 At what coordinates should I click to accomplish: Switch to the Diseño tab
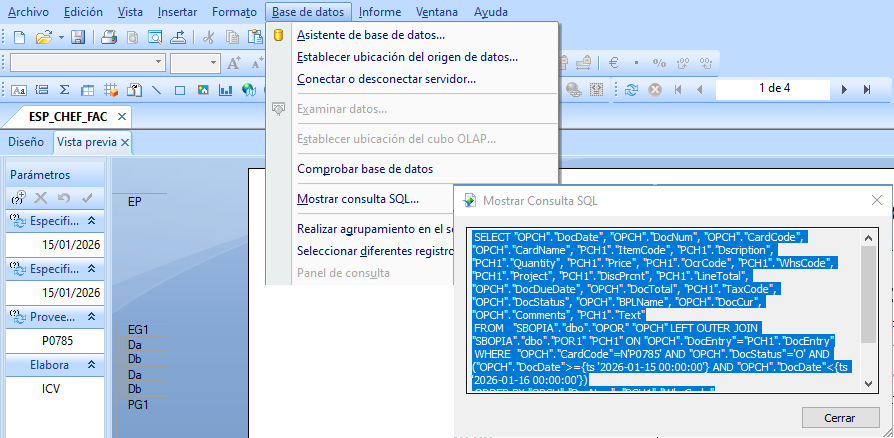coord(26,142)
